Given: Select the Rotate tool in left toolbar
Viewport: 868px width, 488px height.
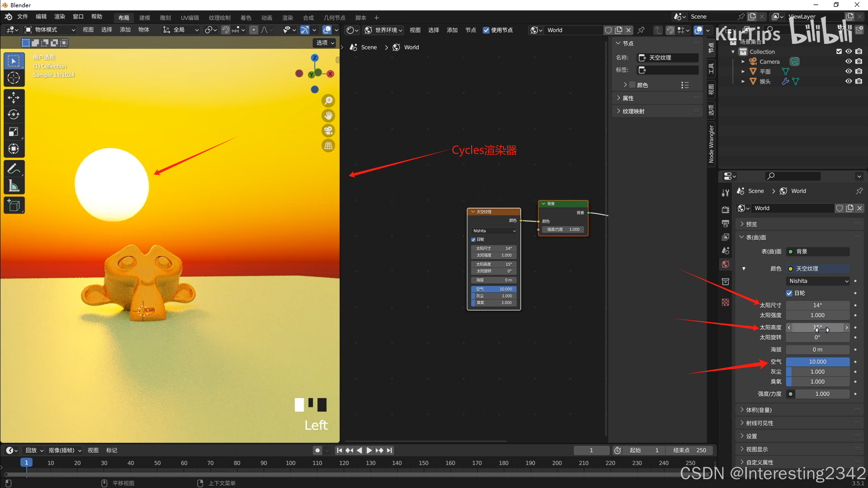Looking at the screenshot, I should 14,115.
